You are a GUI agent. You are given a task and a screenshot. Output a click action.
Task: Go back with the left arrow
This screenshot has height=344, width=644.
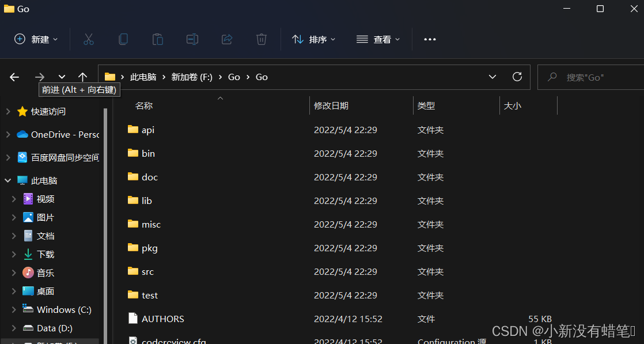(14, 77)
